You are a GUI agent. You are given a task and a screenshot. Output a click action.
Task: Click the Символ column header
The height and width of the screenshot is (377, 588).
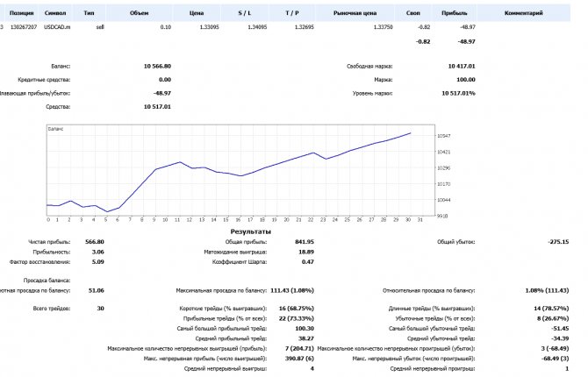[x=55, y=13]
